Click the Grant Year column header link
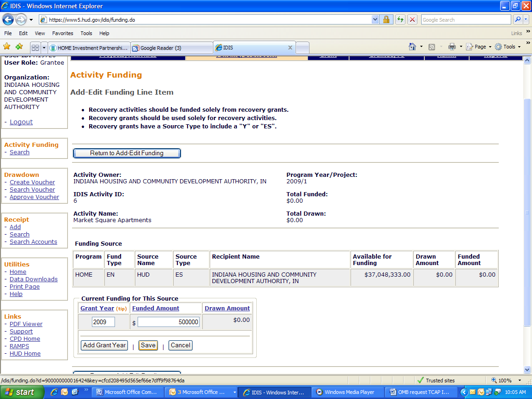Viewport: 532px width, 399px height. click(97, 308)
